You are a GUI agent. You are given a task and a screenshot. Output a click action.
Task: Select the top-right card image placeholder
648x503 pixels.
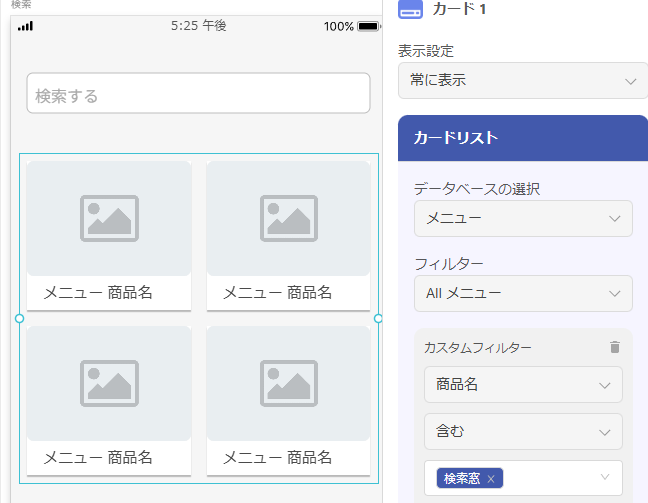[288, 219]
